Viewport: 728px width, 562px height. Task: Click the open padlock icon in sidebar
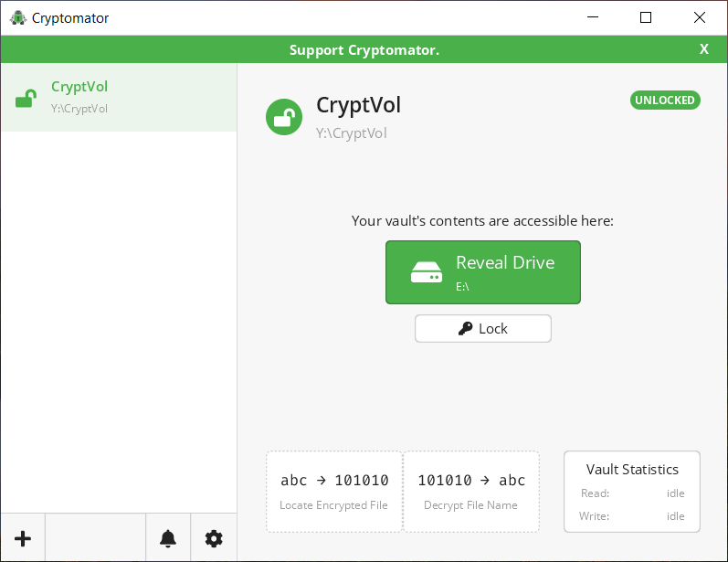coord(26,98)
